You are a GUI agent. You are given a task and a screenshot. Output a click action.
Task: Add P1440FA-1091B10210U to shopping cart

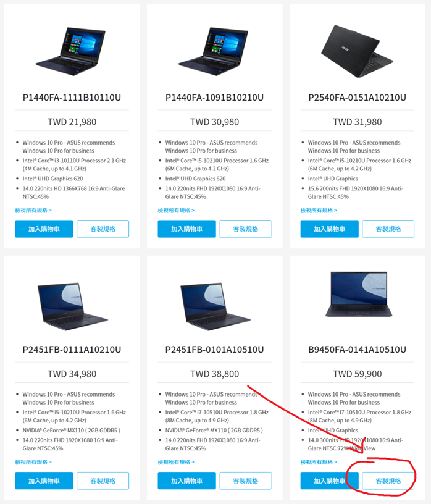186,229
